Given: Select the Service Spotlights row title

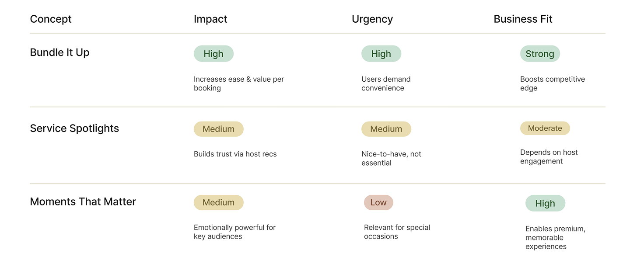Looking at the screenshot, I should click(74, 128).
